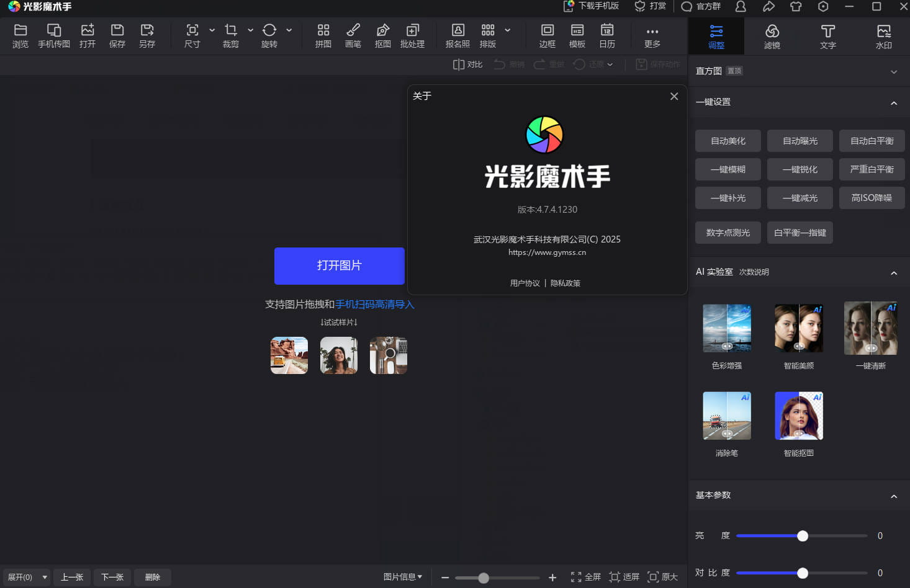Open the 模板 template tool

pyautogui.click(x=577, y=35)
